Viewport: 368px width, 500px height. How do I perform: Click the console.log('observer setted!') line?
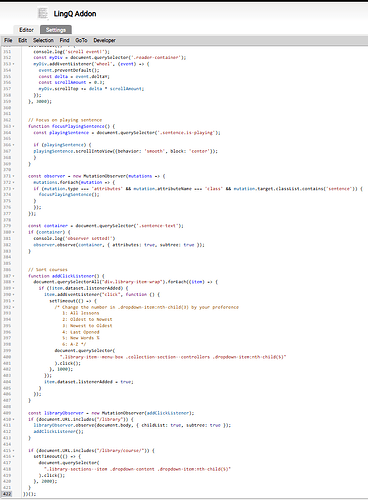tap(74, 238)
